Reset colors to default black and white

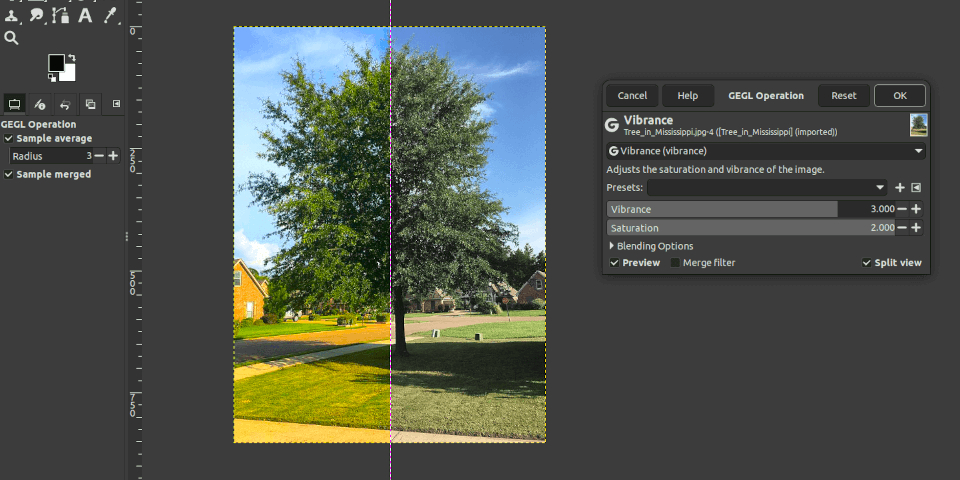52,78
